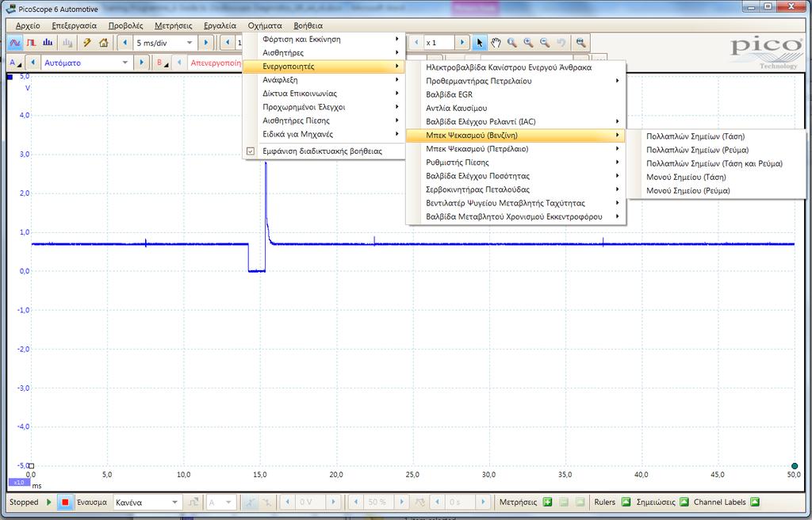The image size is (812, 520).
Task: Select the zoom-out magnifier tool
Action: pyautogui.click(x=546, y=43)
